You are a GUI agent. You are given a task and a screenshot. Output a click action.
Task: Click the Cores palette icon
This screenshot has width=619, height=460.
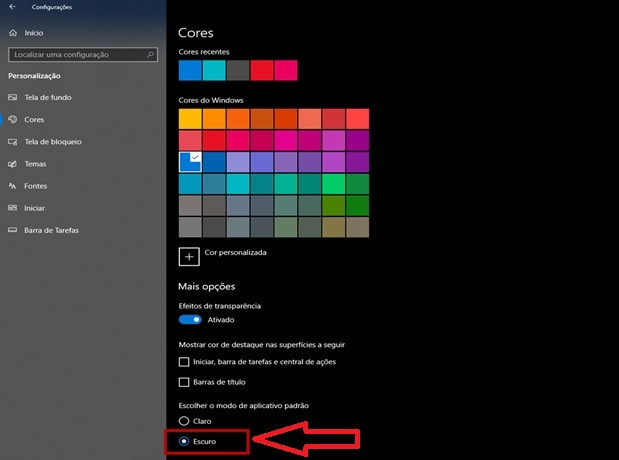click(13, 119)
